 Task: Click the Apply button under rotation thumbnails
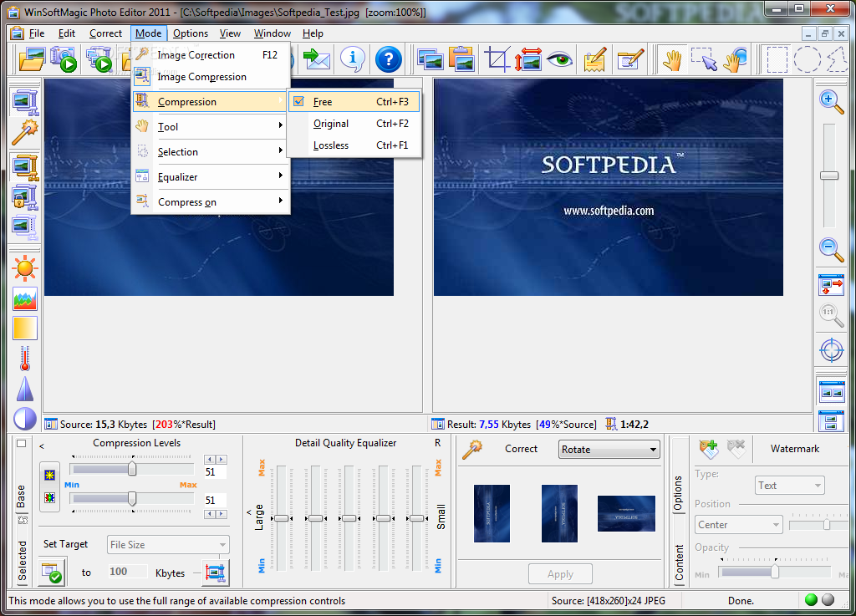pyautogui.click(x=560, y=574)
